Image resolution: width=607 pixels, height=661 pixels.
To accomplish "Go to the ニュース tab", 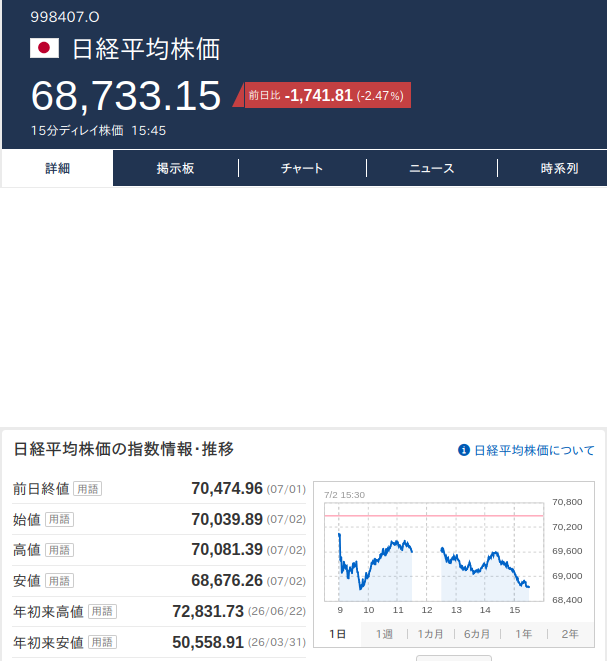I will point(432,168).
